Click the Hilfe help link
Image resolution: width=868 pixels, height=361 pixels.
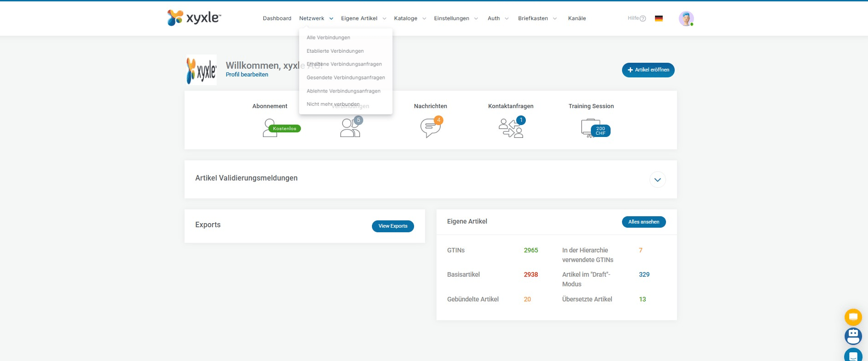(636, 18)
